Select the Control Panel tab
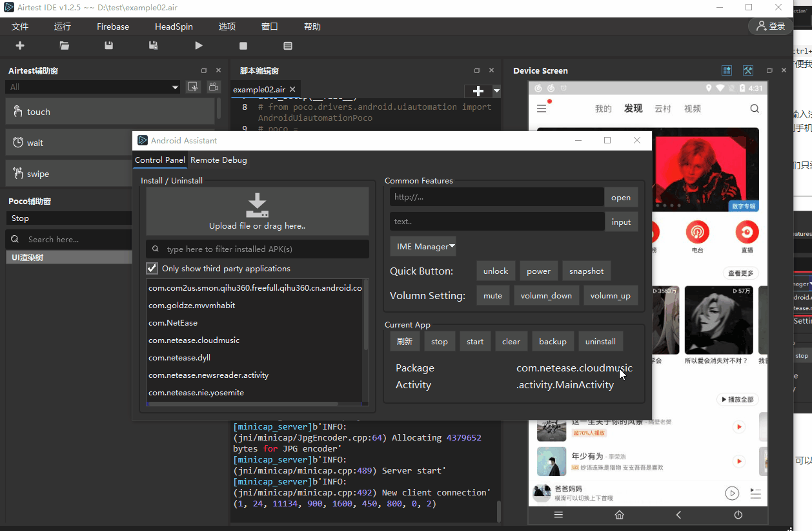 point(160,160)
